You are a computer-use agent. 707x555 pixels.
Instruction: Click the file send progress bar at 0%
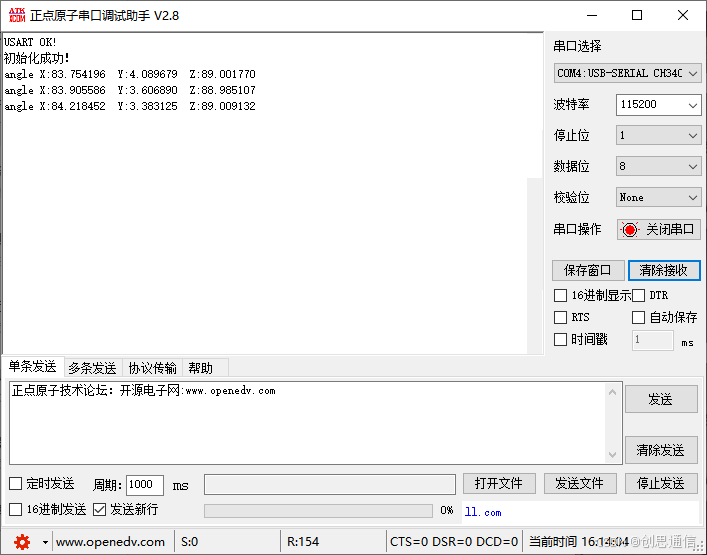coord(318,511)
